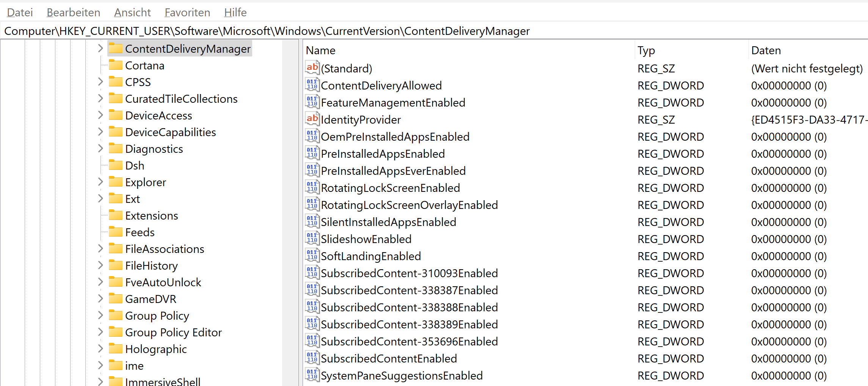This screenshot has width=868, height=386.
Task: Sort values by the Name column header
Action: (x=469, y=50)
